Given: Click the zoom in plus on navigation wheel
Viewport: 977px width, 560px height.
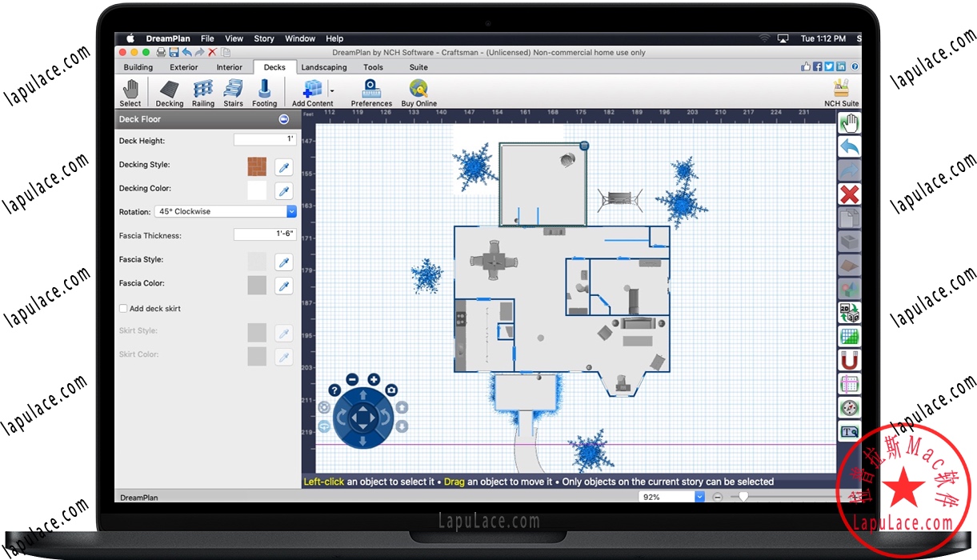Looking at the screenshot, I should (373, 379).
